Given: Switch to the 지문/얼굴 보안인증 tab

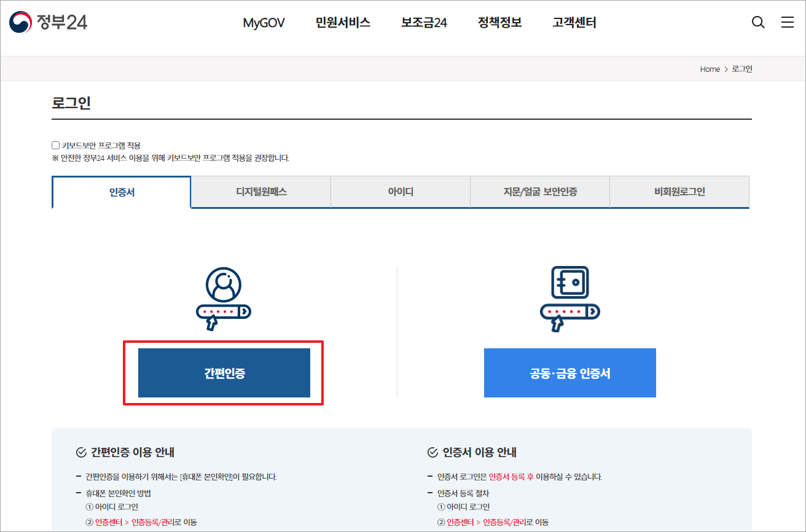Looking at the screenshot, I should point(539,192).
